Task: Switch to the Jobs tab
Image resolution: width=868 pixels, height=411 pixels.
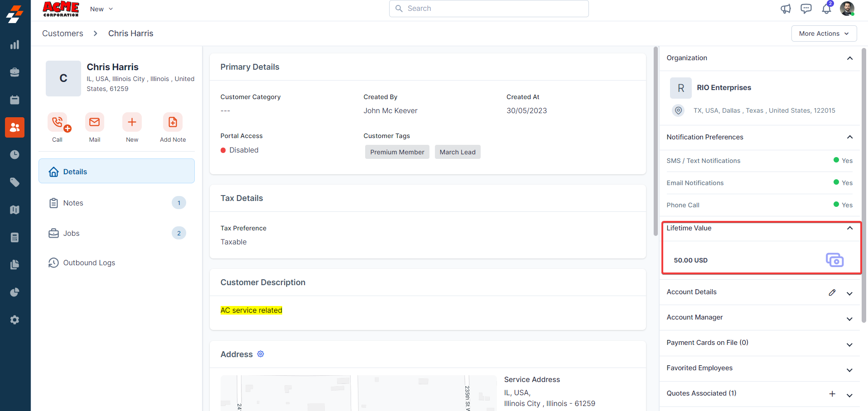Action: tap(72, 233)
